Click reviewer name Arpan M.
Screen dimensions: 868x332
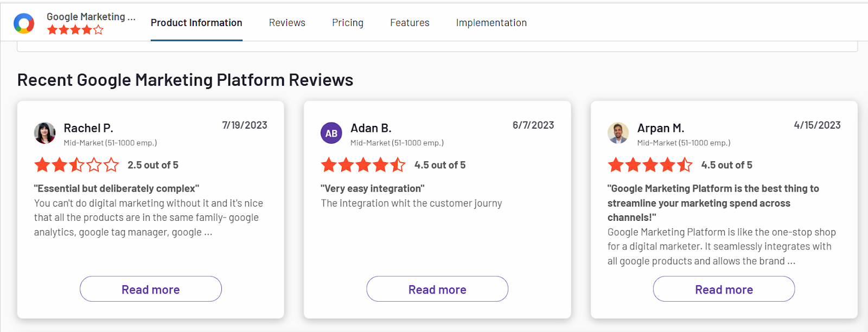(661, 128)
